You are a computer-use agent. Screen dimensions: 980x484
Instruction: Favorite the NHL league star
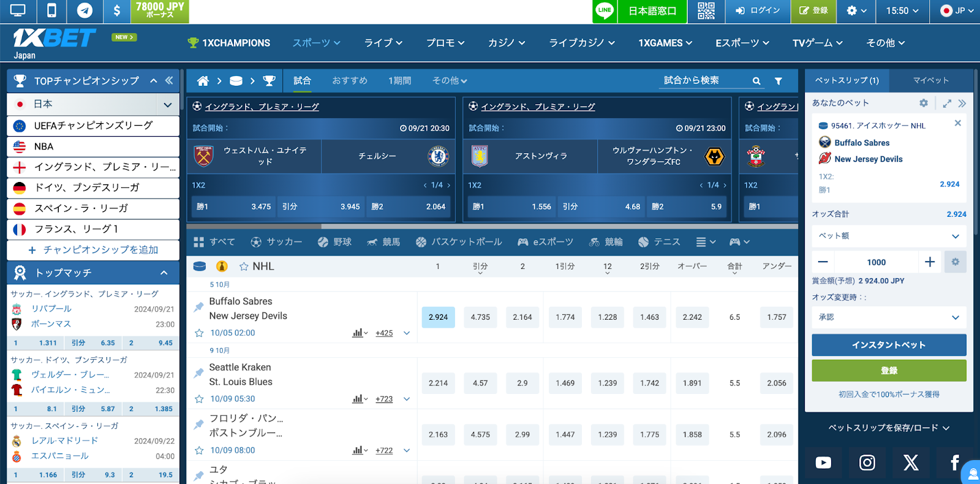pos(244,267)
